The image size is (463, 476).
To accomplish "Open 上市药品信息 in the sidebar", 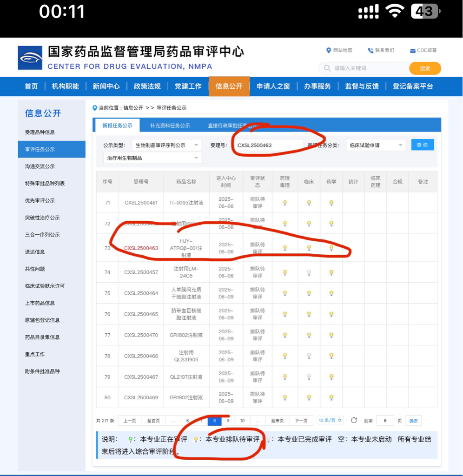I will 40,303.
